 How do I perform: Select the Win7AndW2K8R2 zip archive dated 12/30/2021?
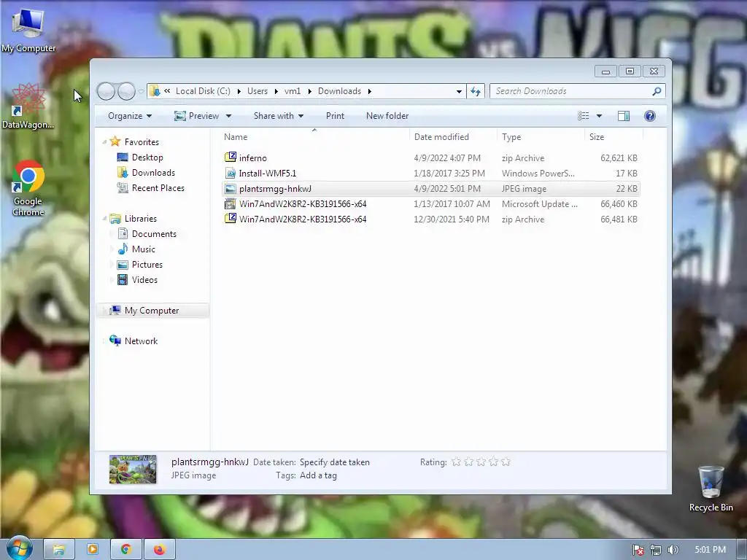431,219
